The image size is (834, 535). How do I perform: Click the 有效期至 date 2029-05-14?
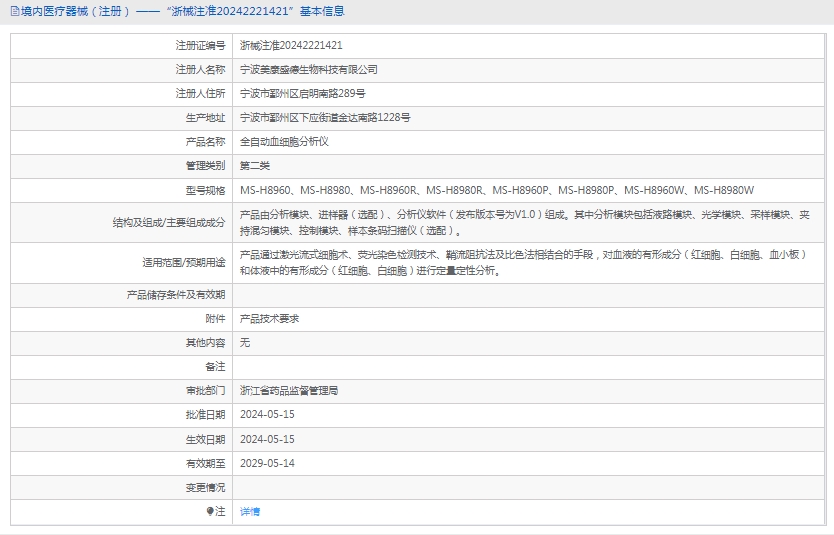point(267,463)
